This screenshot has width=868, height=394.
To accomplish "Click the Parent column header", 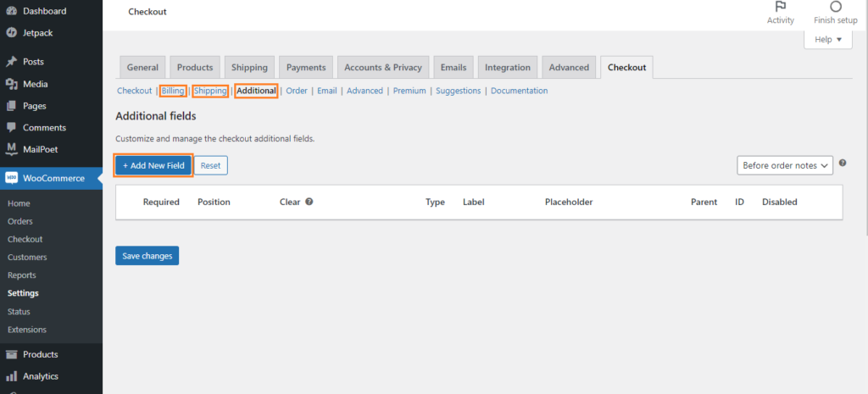I will pos(704,202).
